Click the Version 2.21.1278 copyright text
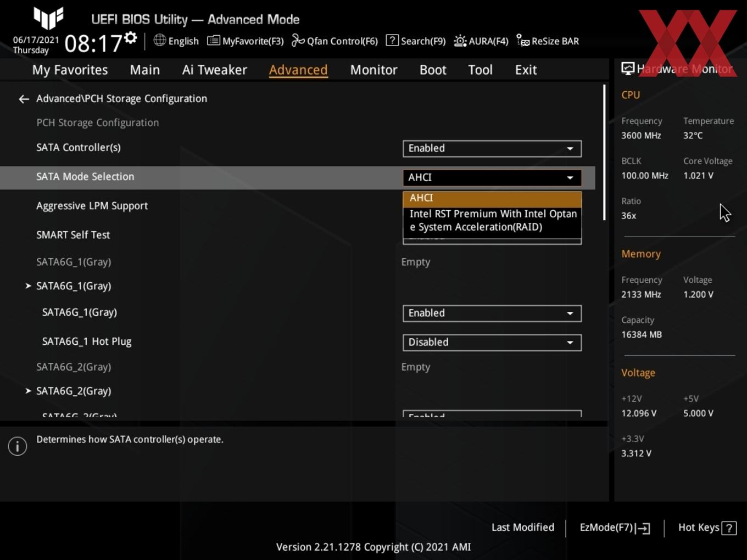The width and height of the screenshot is (747, 560). [x=374, y=547]
